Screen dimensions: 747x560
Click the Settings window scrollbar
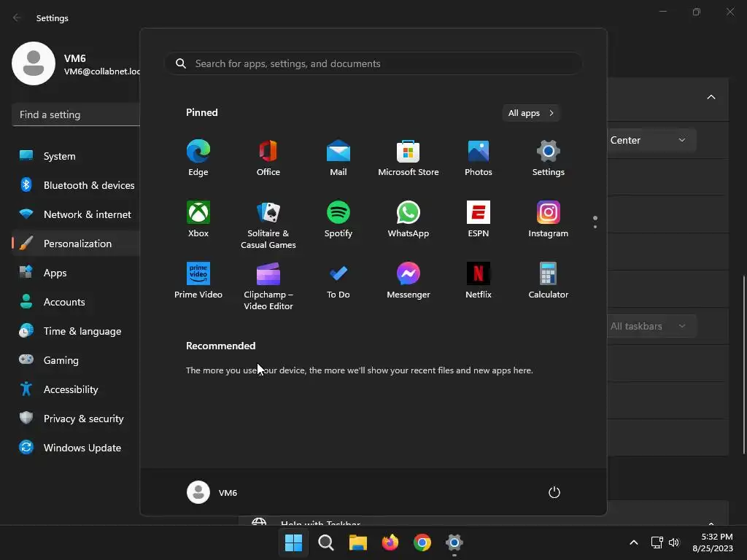coord(743,365)
